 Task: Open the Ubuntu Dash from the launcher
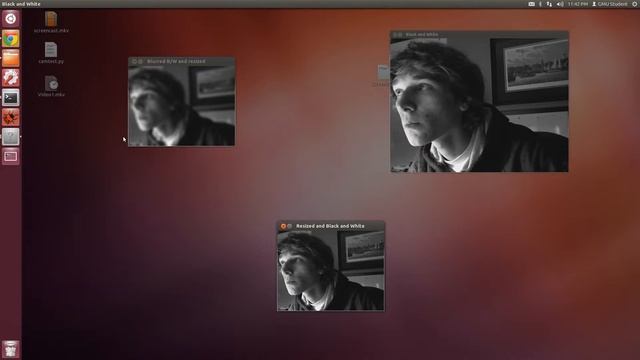[x=11, y=19]
